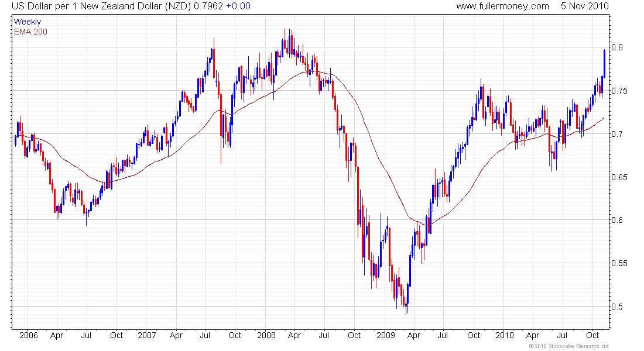
Task: Click the Jul label following 2010
Action: tap(562, 335)
